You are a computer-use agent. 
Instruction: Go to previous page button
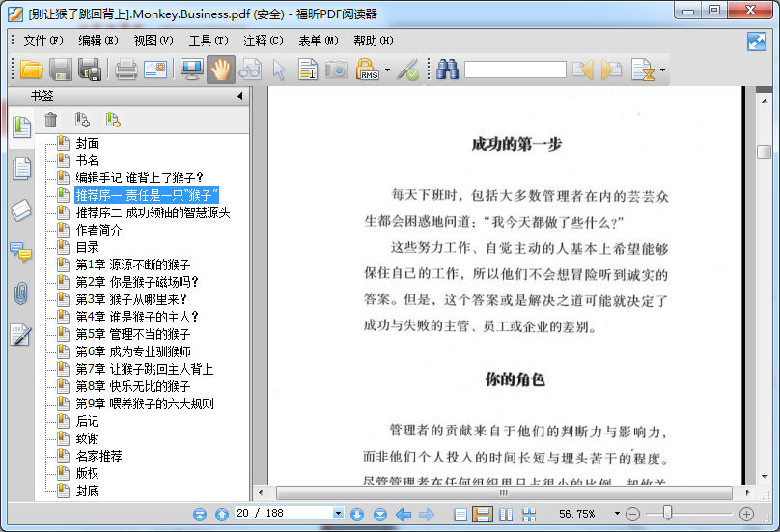[222, 514]
